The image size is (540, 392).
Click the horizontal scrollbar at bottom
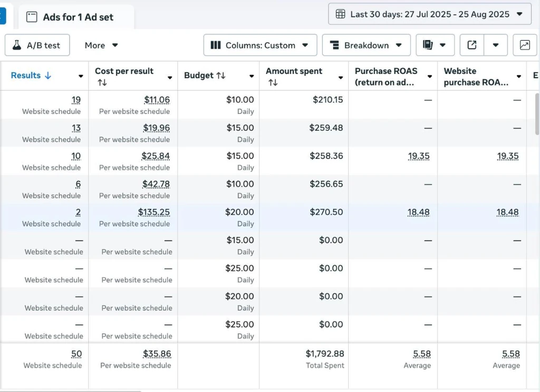coord(71,390)
